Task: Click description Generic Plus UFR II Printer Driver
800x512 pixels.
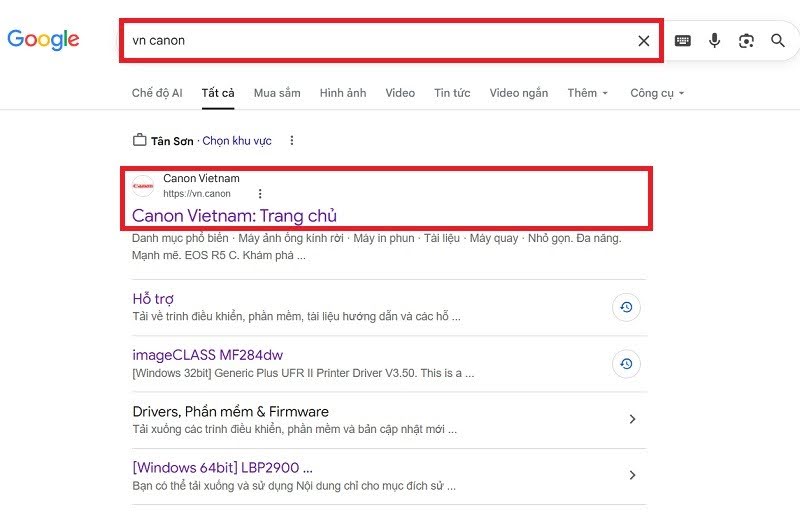Action: point(303,373)
